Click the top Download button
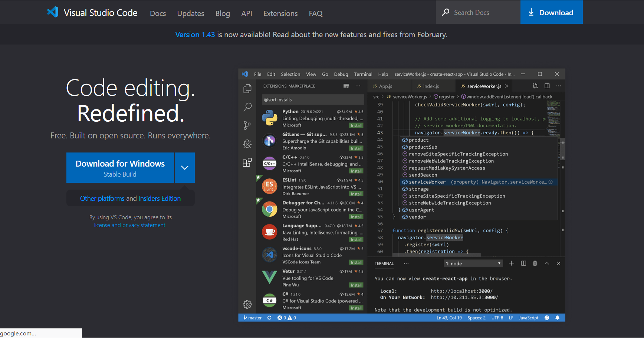644x338 pixels. coord(551,12)
